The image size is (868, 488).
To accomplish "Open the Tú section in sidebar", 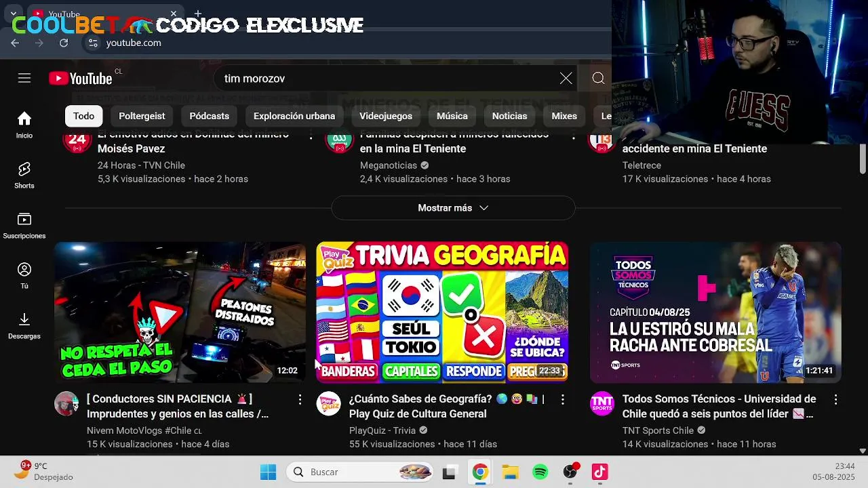I will pyautogui.click(x=24, y=276).
